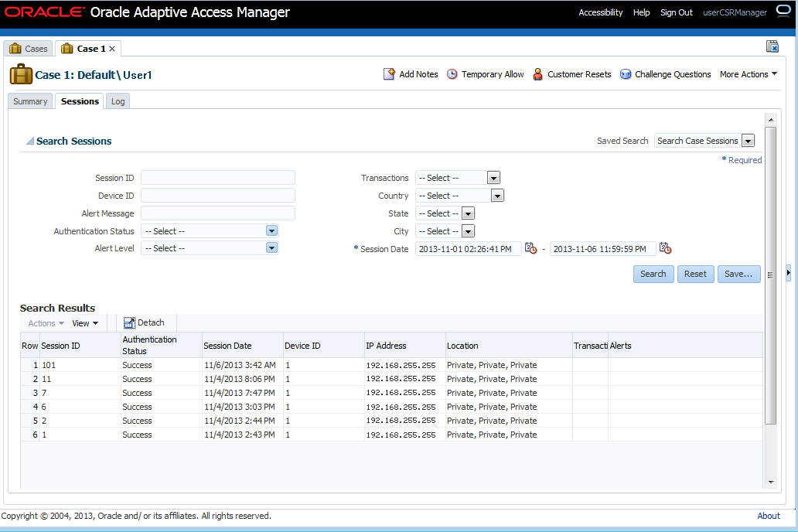The image size is (798, 532).
Task: Open the More Actions menu
Action: [x=749, y=74]
